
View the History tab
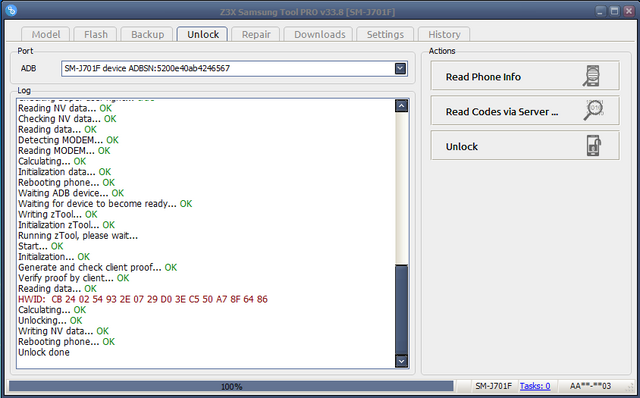pos(444,34)
